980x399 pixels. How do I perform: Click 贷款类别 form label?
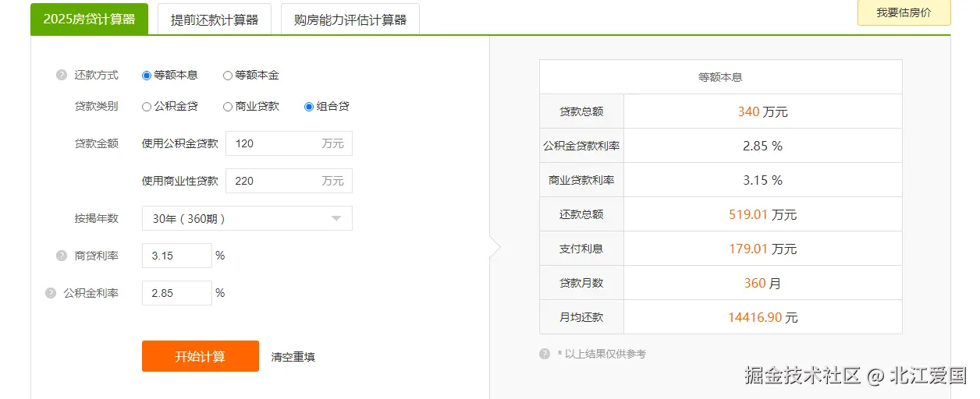[x=97, y=107]
